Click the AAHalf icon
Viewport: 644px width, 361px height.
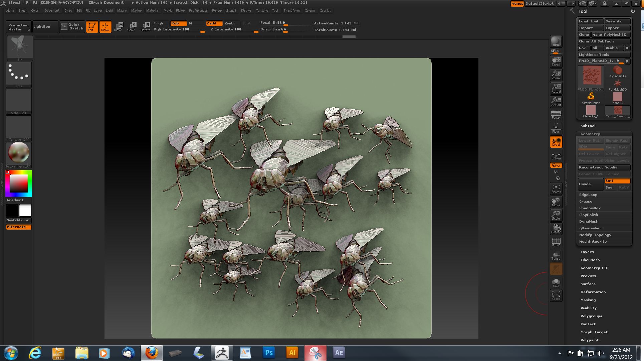(x=556, y=101)
